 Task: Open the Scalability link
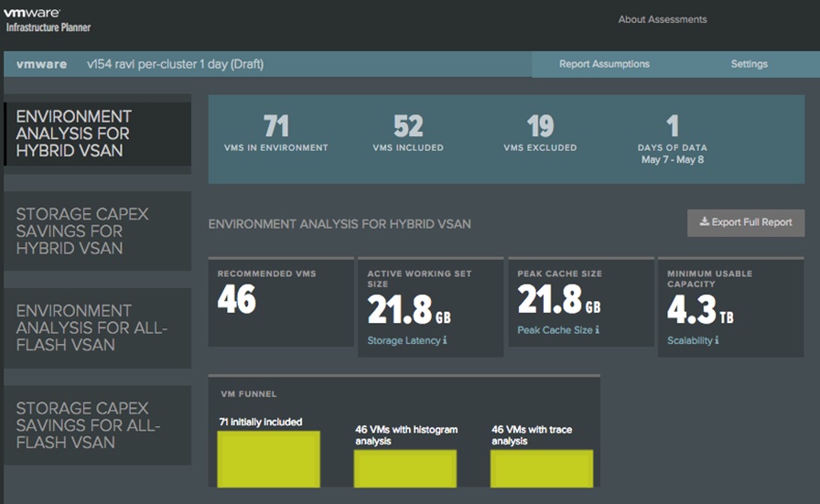[x=690, y=340]
